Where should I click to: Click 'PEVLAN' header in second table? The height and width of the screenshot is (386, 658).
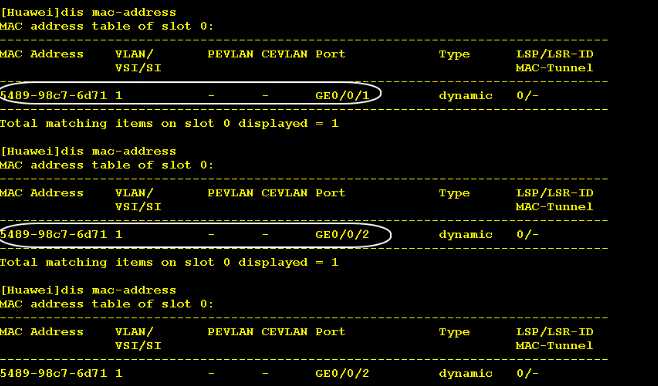(x=230, y=193)
